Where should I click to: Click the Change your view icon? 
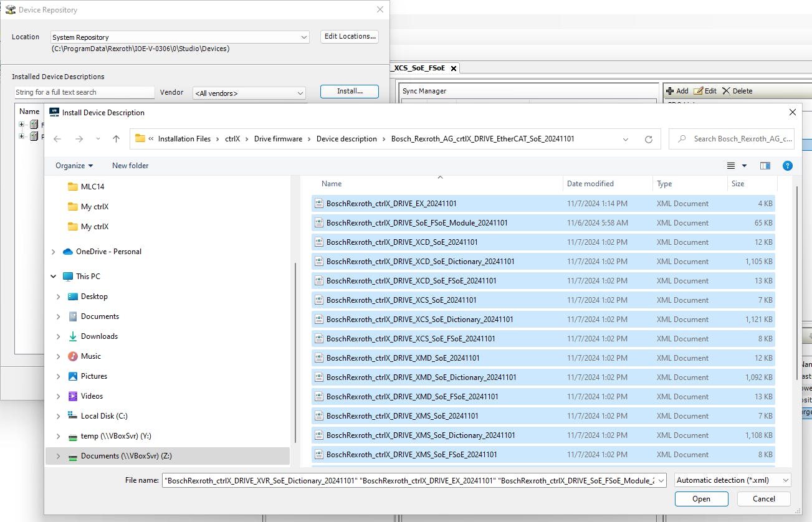pos(732,166)
